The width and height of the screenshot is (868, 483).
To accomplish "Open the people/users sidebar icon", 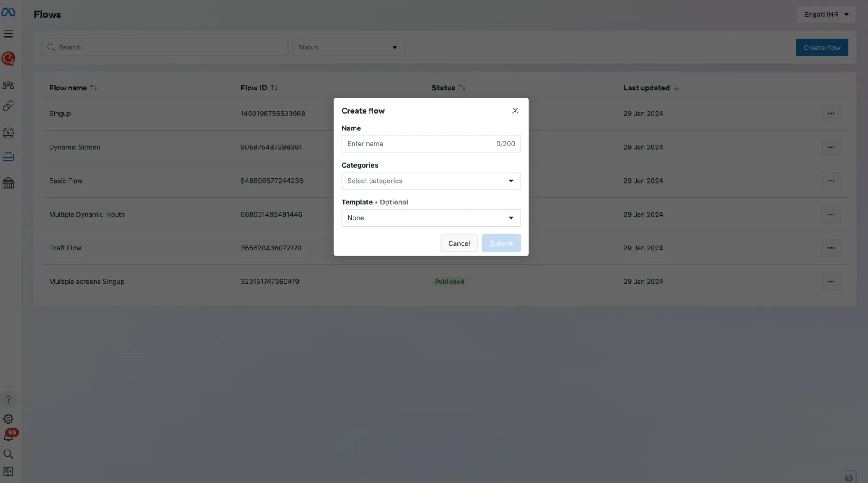I will coord(8,85).
